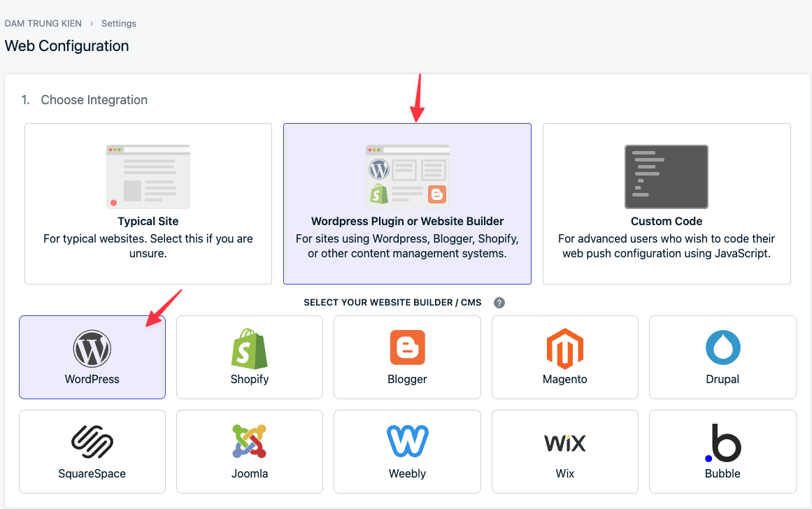Open the Settings breadcrumb link

[119, 23]
